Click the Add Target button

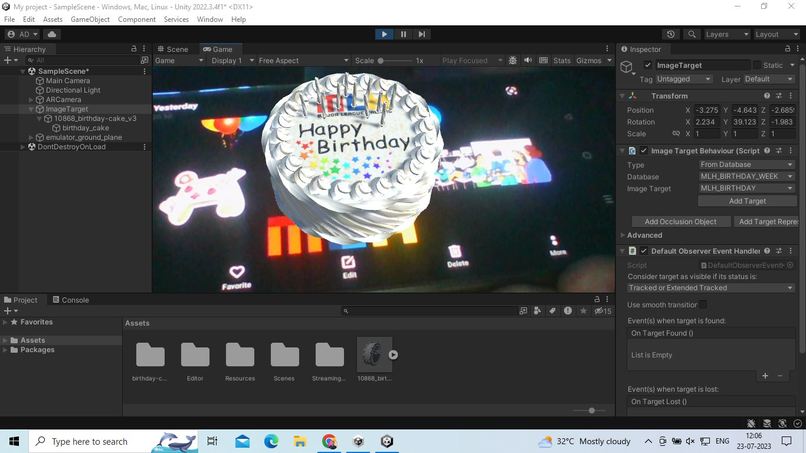point(747,201)
